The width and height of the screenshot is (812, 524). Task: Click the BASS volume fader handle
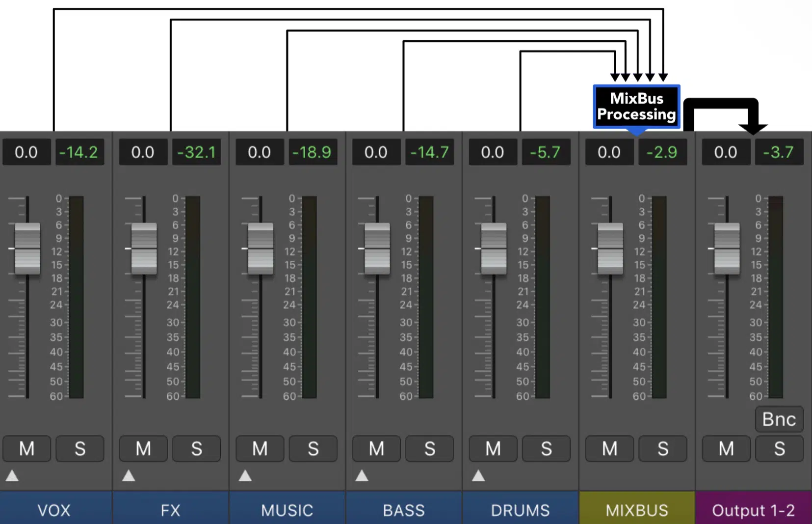coord(377,248)
